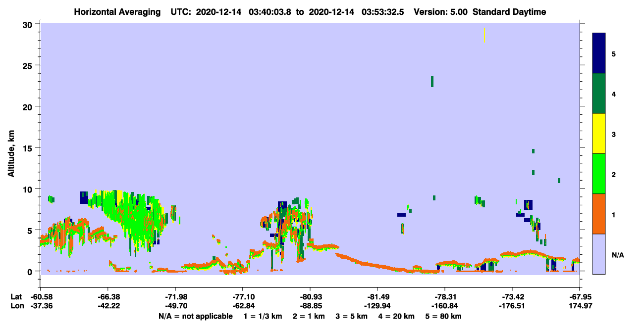Click latitude value '-81.49'
The width and height of the screenshot is (644, 330).
click(377, 297)
